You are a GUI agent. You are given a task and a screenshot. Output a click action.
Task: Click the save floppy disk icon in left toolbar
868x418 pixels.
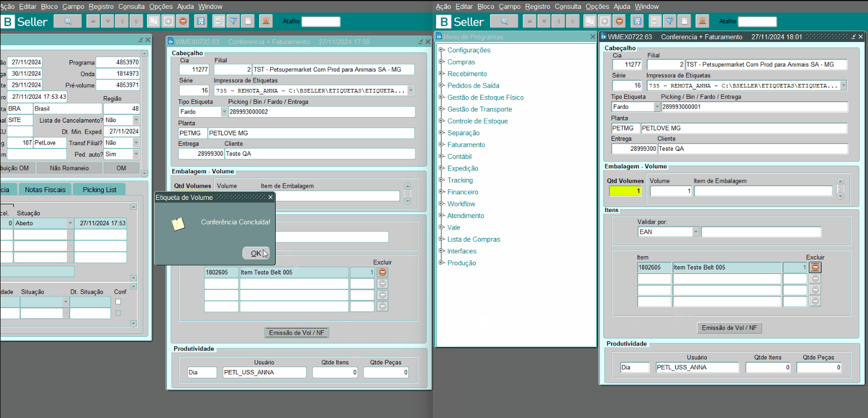click(201, 21)
